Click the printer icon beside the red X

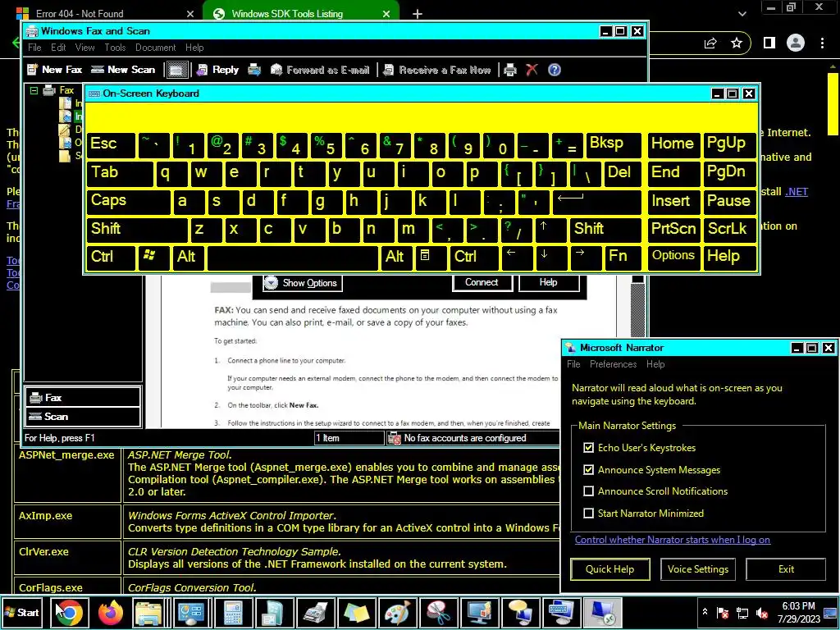tap(510, 70)
